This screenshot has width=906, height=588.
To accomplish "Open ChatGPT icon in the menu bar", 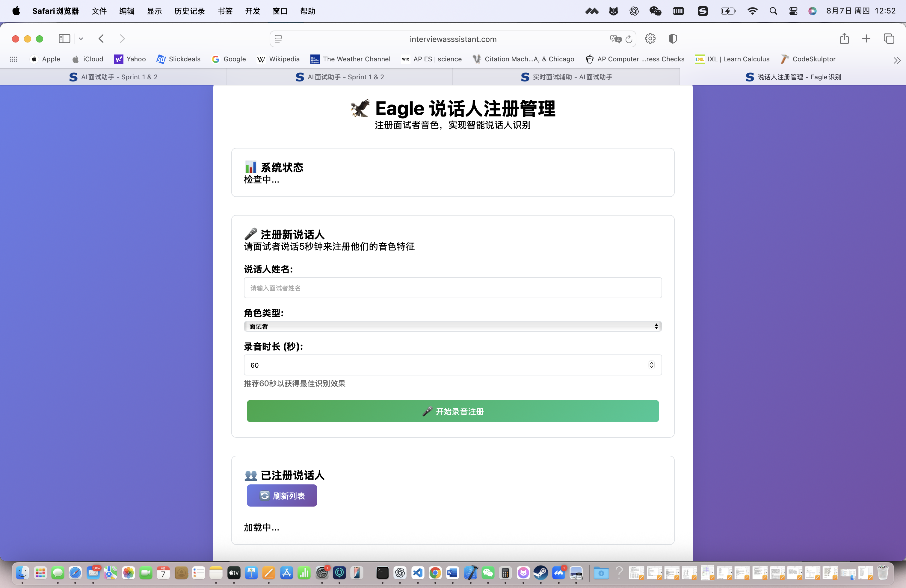I will [x=634, y=11].
